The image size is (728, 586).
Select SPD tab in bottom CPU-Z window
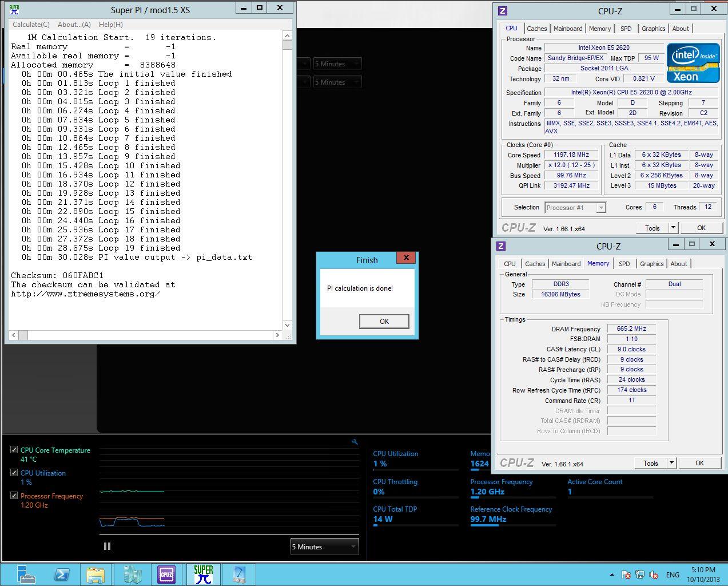[x=624, y=264]
